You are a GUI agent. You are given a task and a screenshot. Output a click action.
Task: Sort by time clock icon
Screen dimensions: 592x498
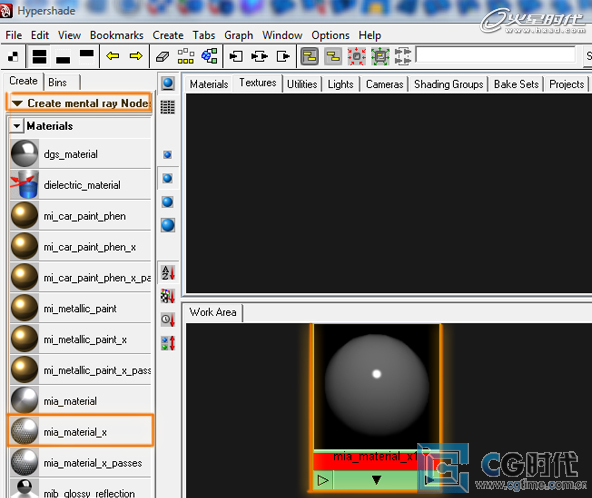[168, 320]
